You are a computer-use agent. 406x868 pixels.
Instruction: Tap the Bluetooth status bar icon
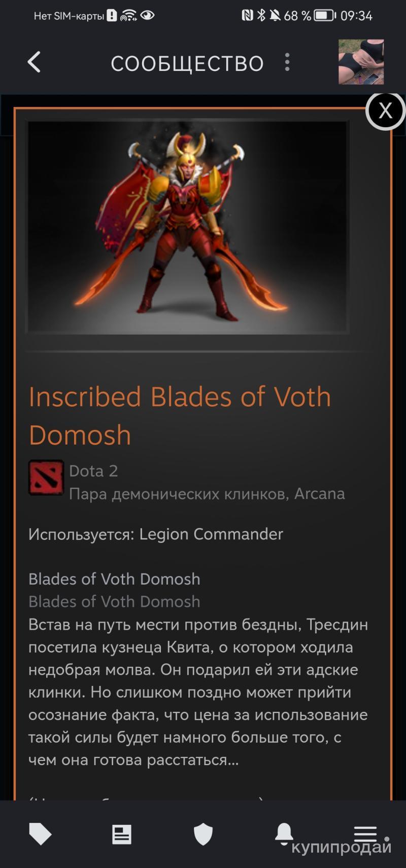click(261, 16)
